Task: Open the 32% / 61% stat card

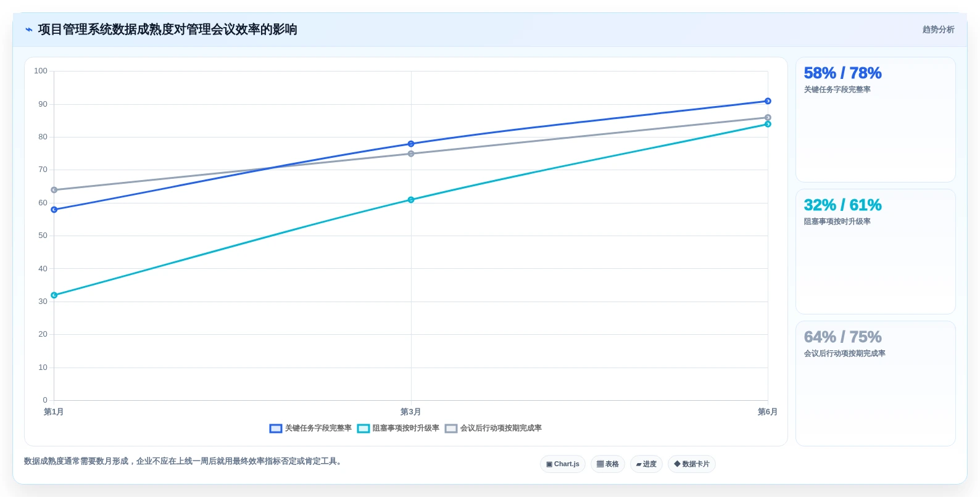Action: tap(876, 252)
